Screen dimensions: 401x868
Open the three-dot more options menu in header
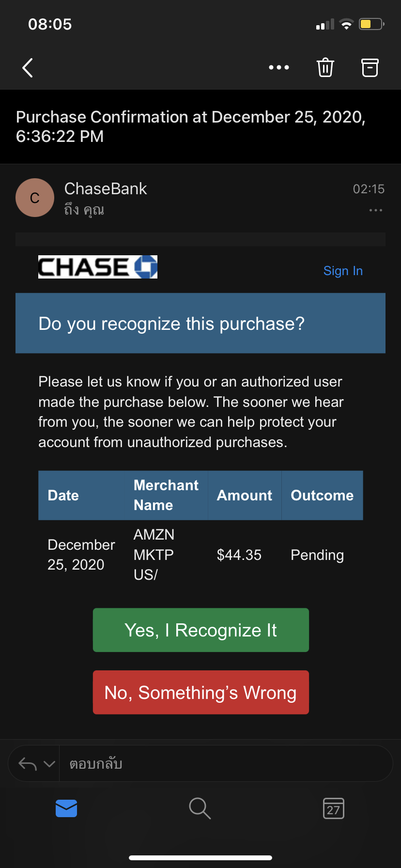[279, 67]
